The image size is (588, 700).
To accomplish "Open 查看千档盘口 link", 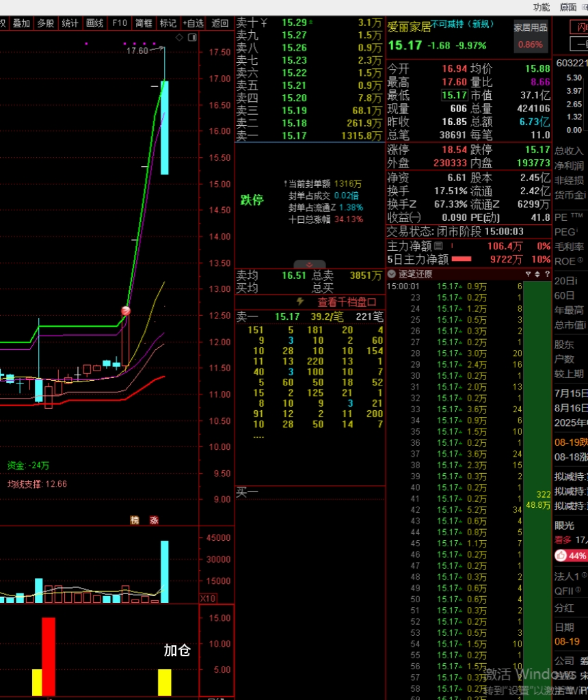I will (347, 302).
